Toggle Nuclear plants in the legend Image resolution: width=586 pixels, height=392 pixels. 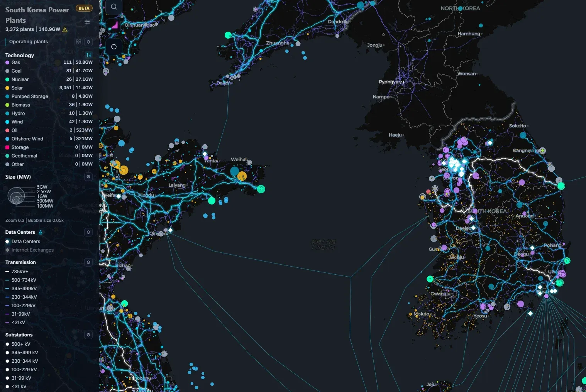(x=20, y=79)
